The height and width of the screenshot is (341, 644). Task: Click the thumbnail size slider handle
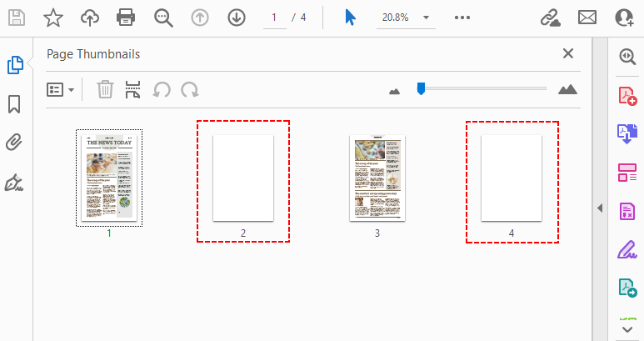tap(421, 88)
